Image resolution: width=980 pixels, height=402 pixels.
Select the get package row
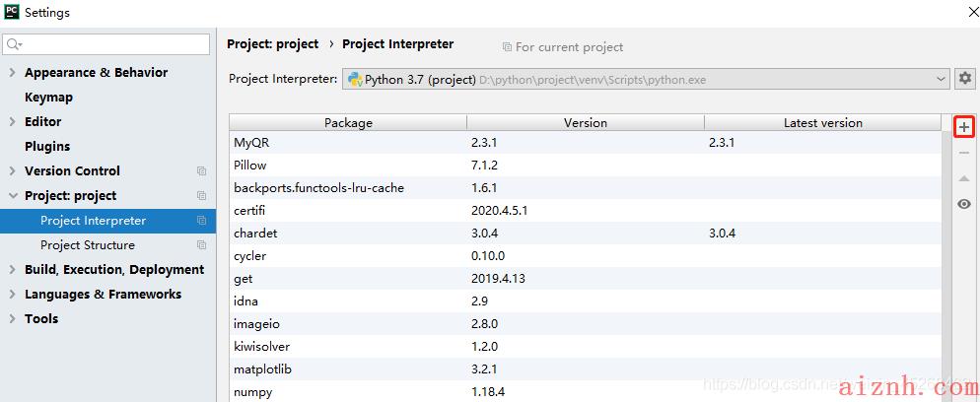pyautogui.click(x=585, y=279)
